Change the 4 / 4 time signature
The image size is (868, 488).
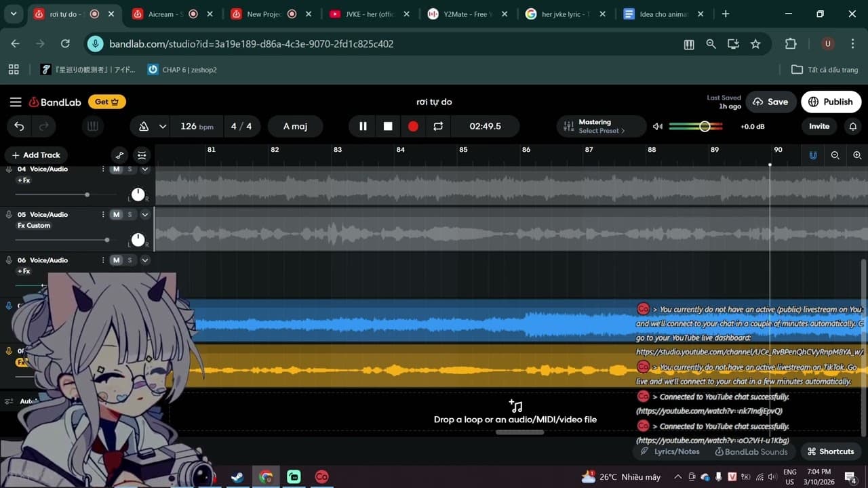point(241,126)
